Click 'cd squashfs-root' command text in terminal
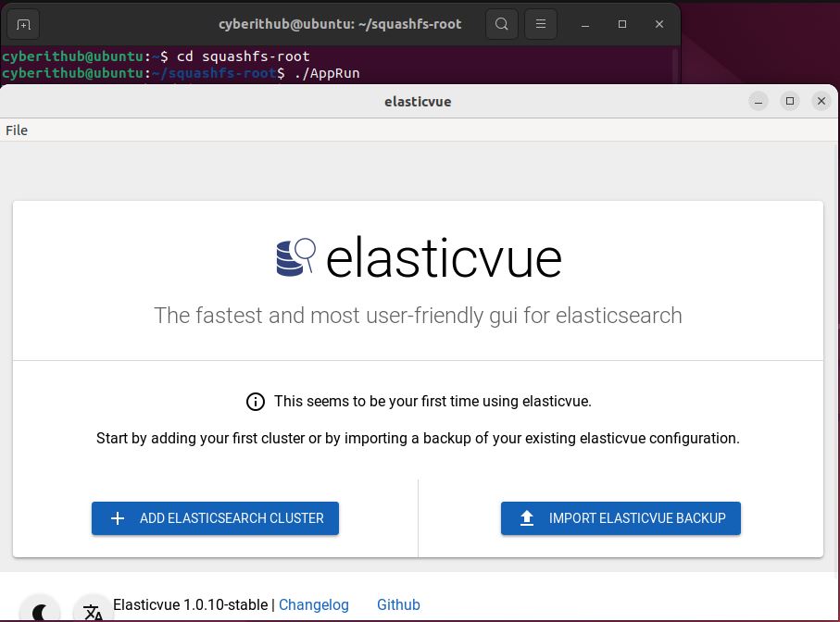840x622 pixels. point(244,56)
